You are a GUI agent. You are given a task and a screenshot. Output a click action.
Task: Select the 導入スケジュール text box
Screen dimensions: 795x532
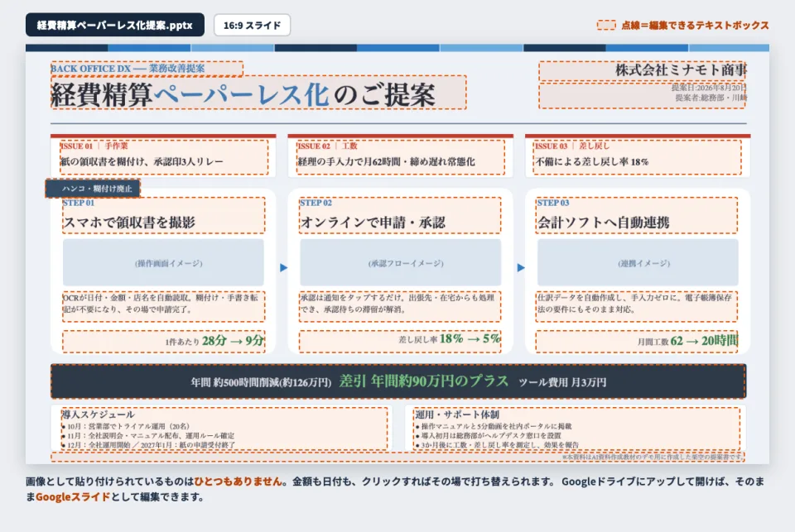pyautogui.click(x=224, y=428)
